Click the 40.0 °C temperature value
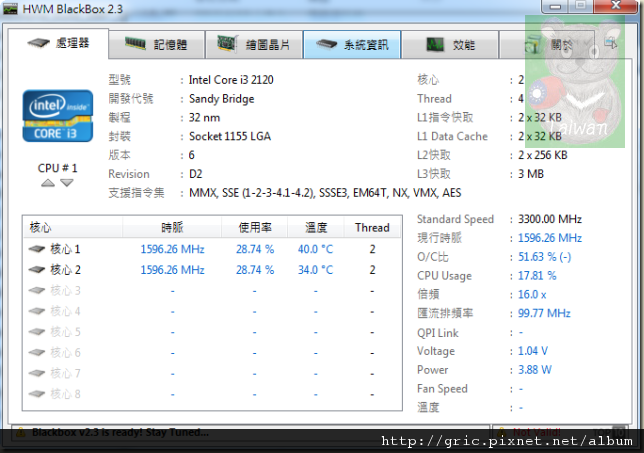Image resolution: width=644 pixels, height=453 pixels. tap(315, 249)
